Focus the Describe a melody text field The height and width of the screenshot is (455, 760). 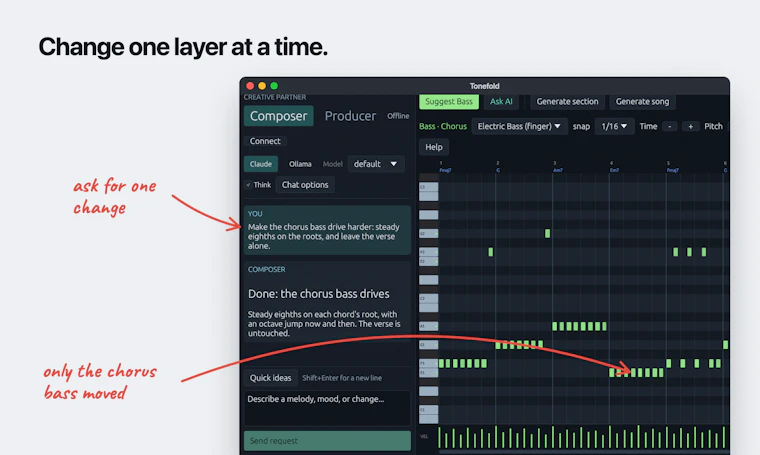(327, 408)
